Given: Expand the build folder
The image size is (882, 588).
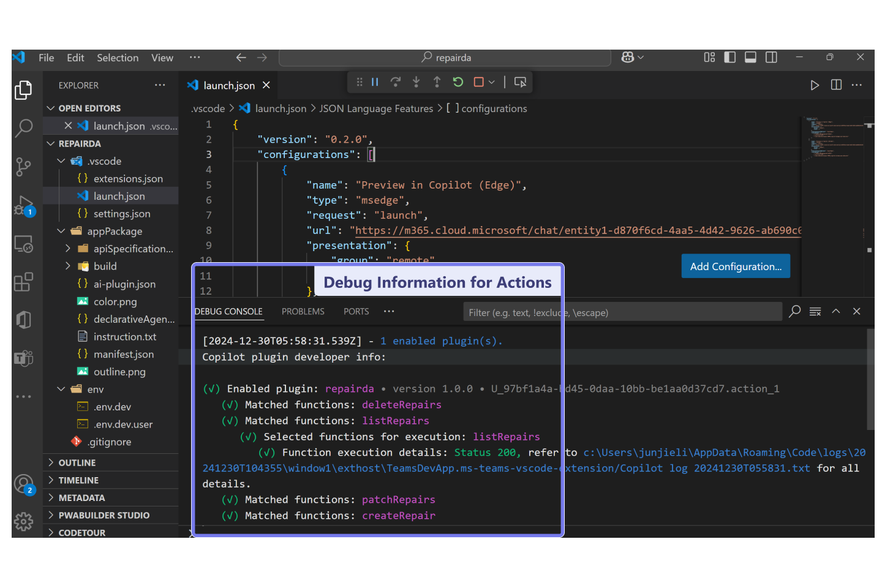Looking at the screenshot, I should (x=68, y=266).
